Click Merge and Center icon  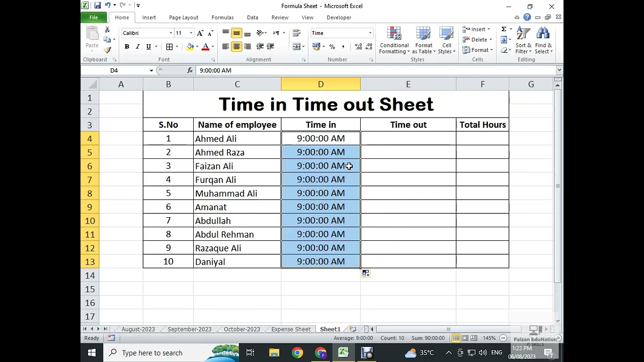tap(296, 47)
